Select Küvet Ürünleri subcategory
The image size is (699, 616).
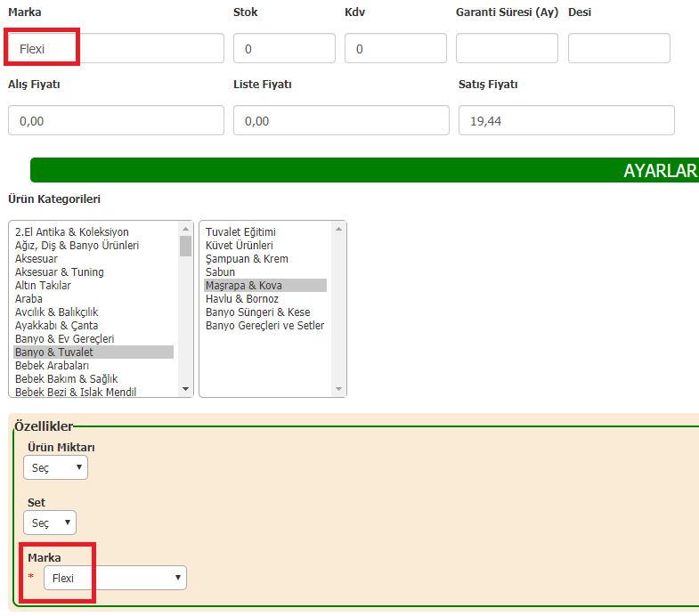265,245
